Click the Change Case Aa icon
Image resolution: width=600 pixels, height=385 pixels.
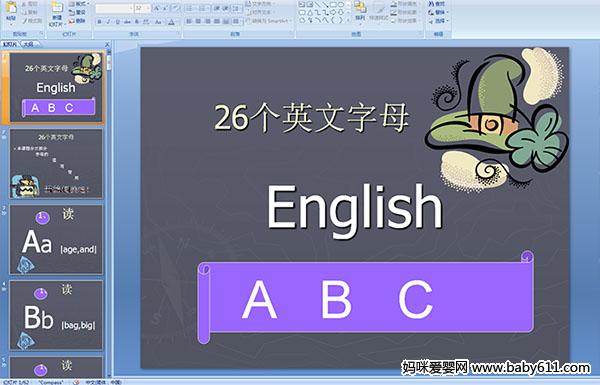coord(158,22)
